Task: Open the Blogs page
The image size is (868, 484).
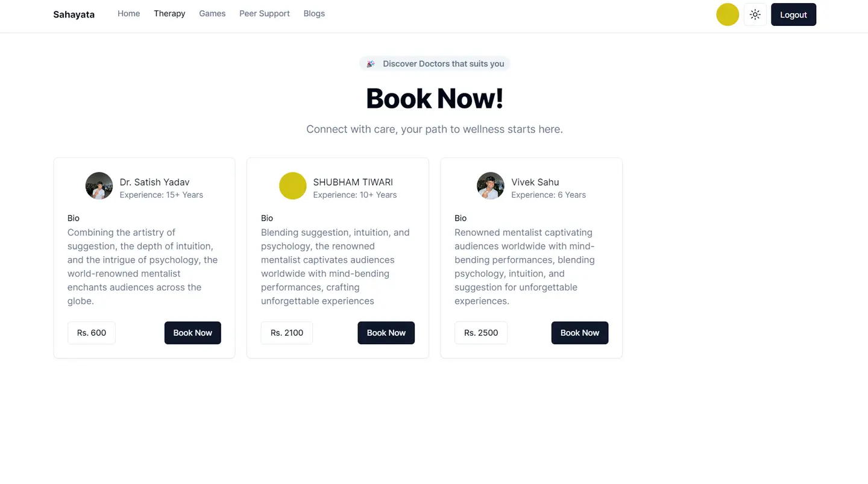Action: pos(314,13)
